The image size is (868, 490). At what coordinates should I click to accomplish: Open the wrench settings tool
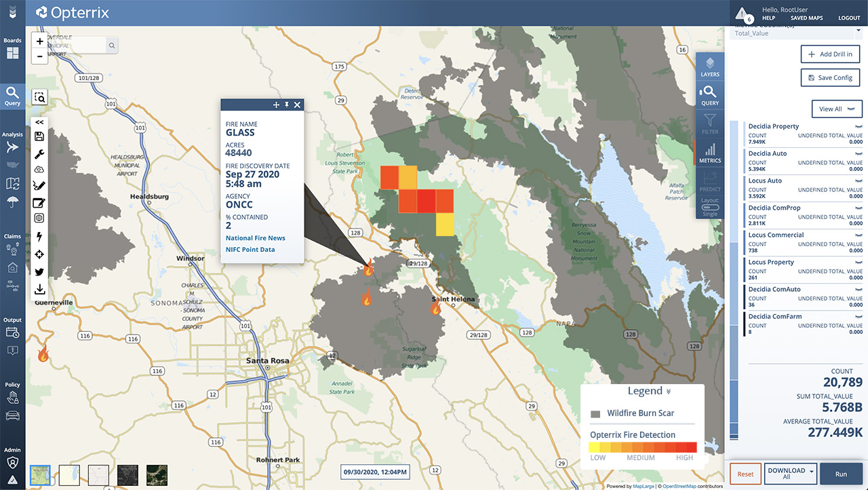pyautogui.click(x=39, y=154)
